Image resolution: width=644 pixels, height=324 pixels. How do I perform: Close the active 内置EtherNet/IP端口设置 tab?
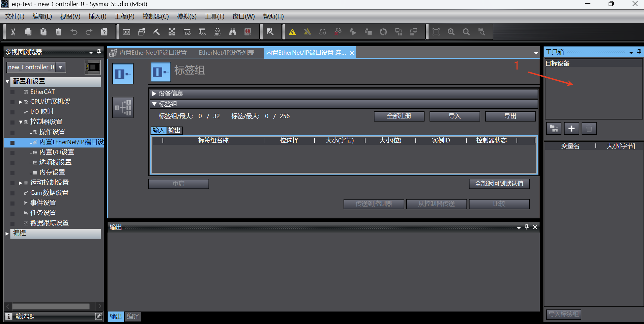pos(352,53)
